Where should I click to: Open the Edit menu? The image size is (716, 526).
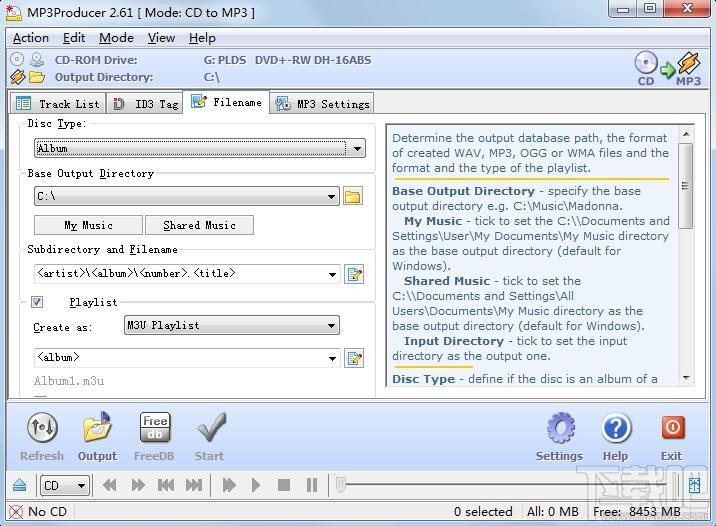pos(74,38)
